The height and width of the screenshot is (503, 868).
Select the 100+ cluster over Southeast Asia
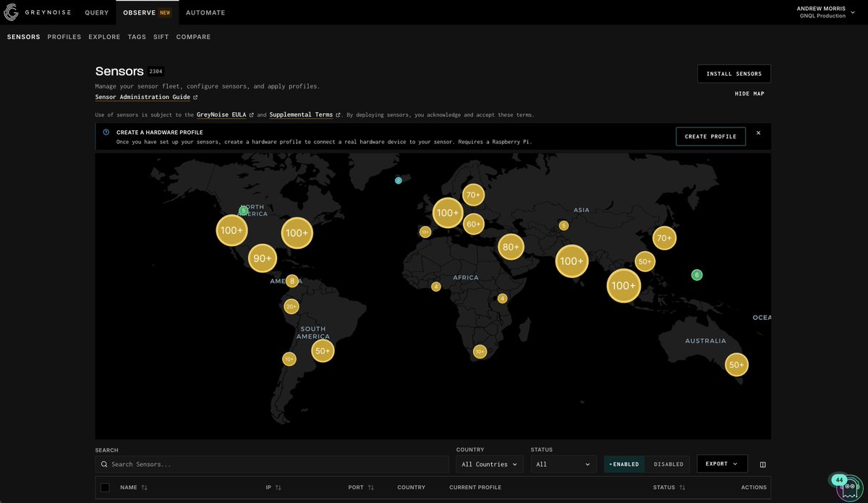coord(623,286)
